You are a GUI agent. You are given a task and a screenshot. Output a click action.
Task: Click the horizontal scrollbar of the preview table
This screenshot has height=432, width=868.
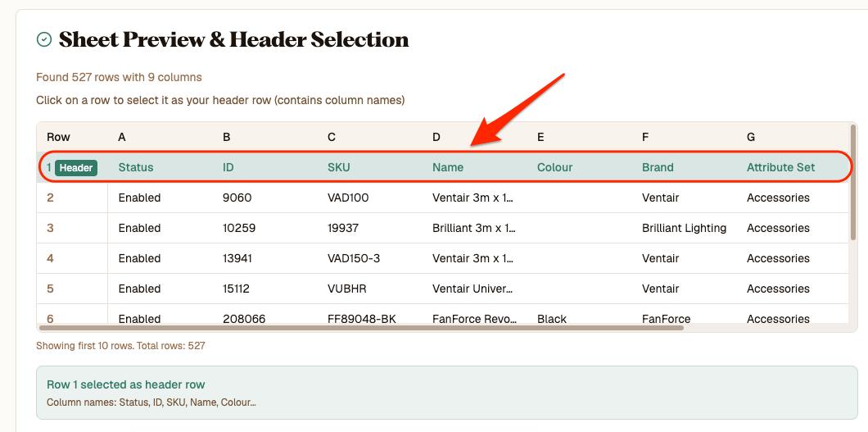tap(363, 328)
